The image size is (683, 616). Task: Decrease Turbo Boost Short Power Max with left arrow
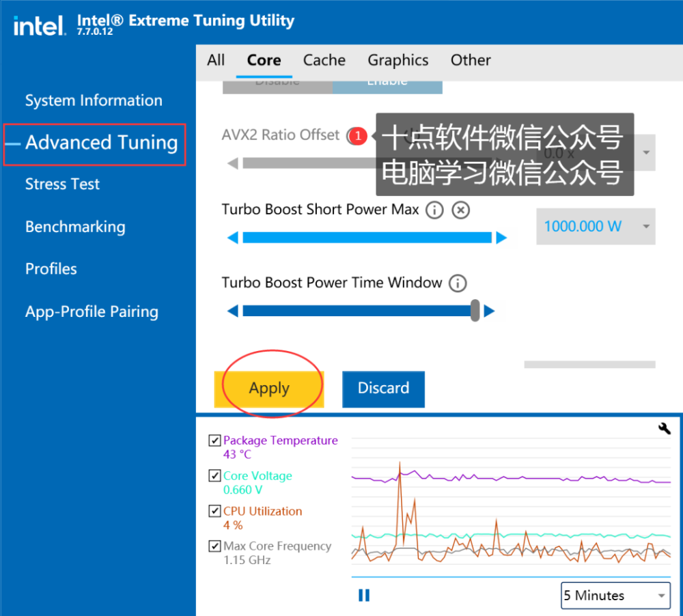[233, 238]
